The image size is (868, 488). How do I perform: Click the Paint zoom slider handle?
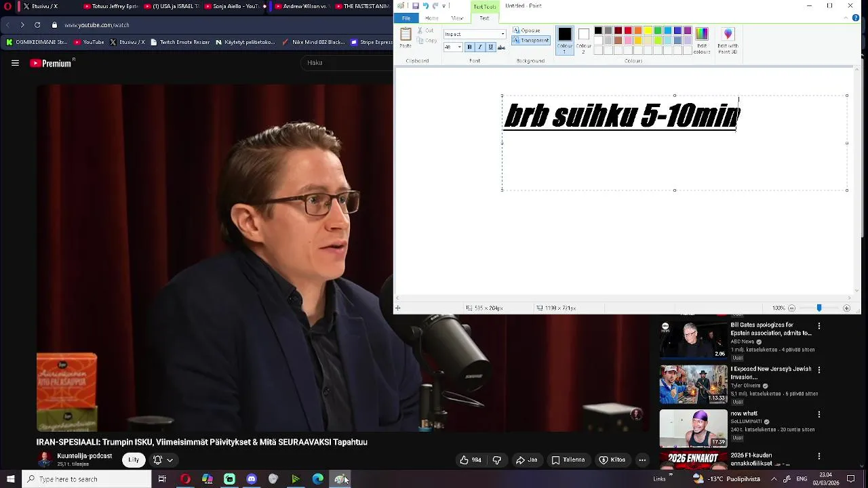tap(819, 308)
